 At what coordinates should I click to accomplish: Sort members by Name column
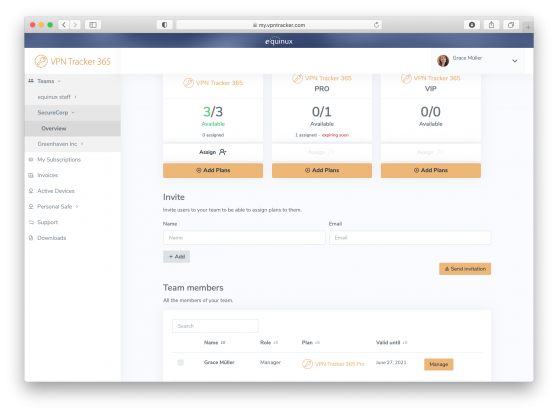(x=215, y=342)
